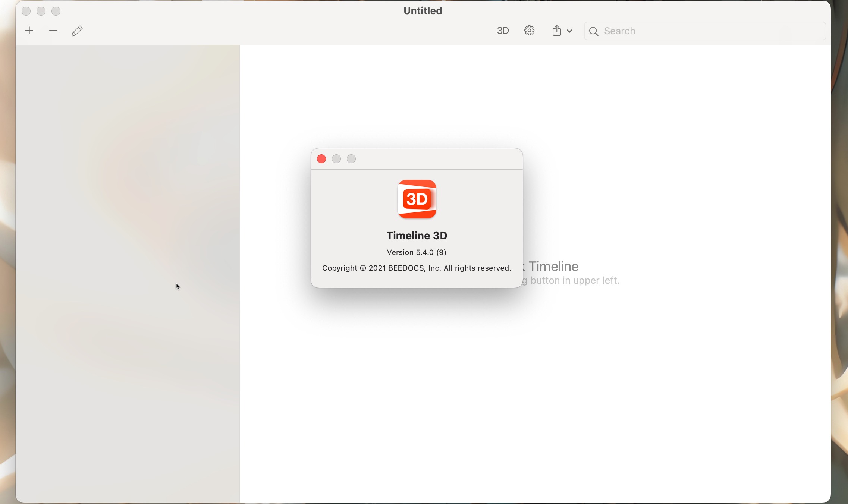Close the About Timeline 3D dialog
Screen dimensions: 848x504
click(321, 159)
